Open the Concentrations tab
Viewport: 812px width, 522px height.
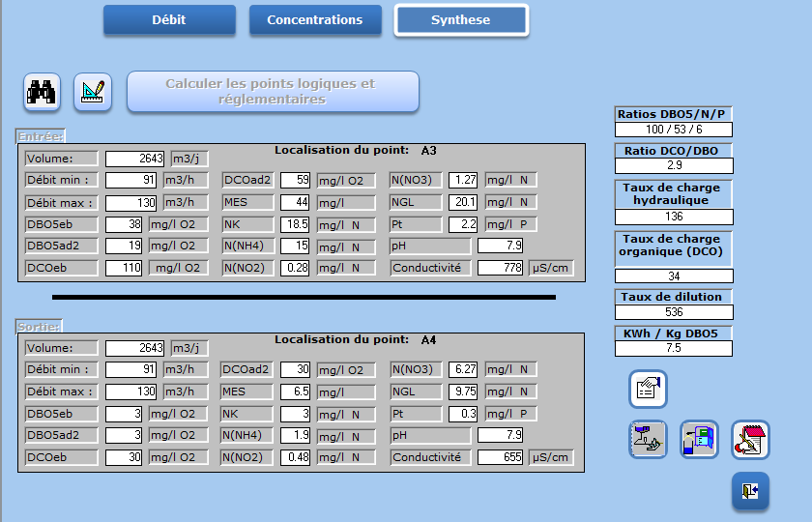(x=315, y=20)
